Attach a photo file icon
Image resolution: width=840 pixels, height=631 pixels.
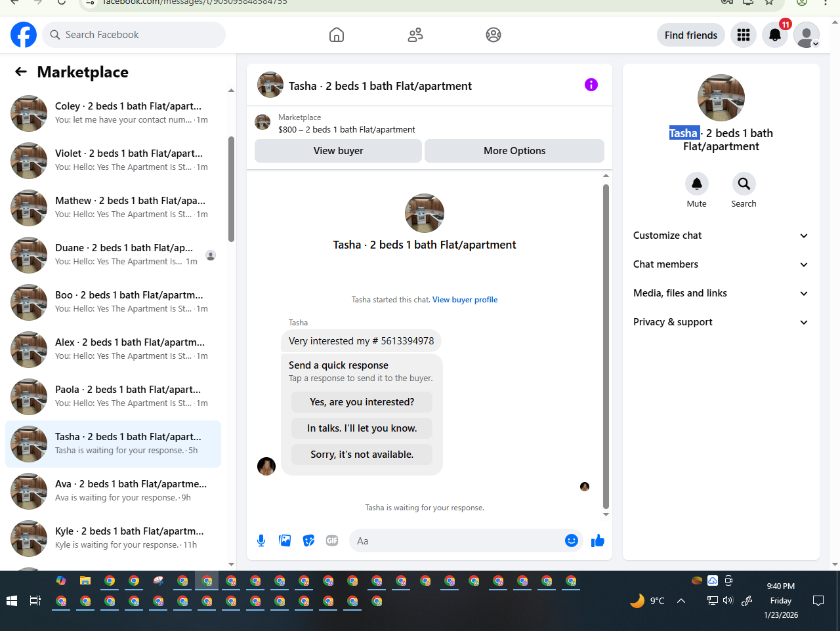click(x=285, y=540)
